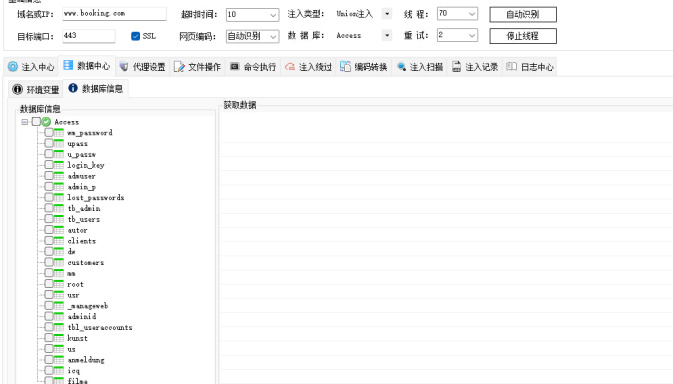
Task: Select the admin_p table row
Action: (82, 187)
